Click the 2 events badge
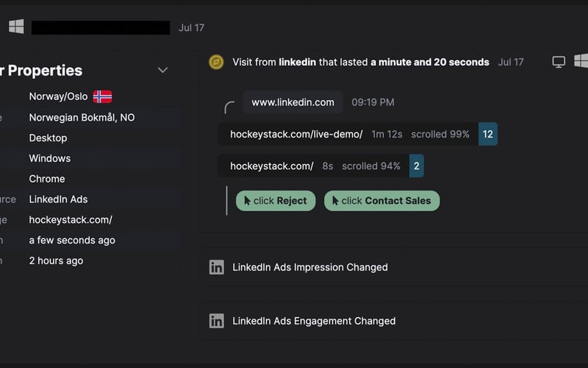 [x=417, y=166]
